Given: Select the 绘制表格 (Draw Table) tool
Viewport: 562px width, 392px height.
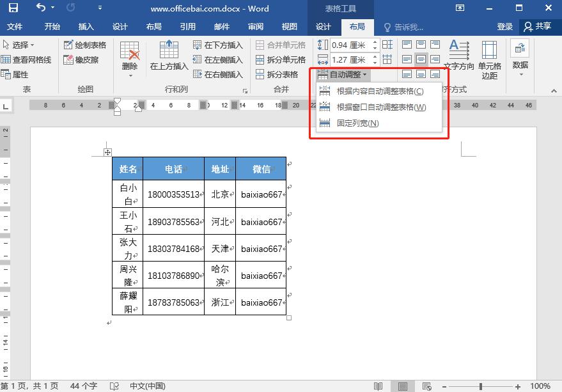Looking at the screenshot, I should pos(86,45).
